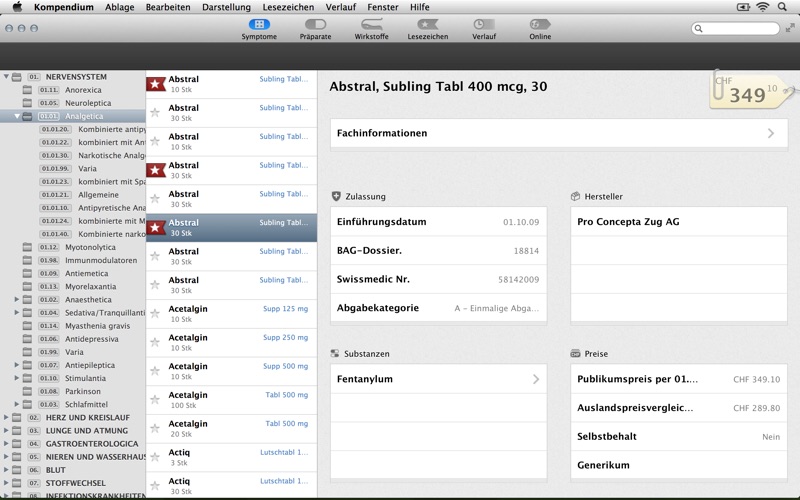This screenshot has width=800, height=500.
Task: Expand the Stimulantia subcategory
Action: (x=17, y=378)
